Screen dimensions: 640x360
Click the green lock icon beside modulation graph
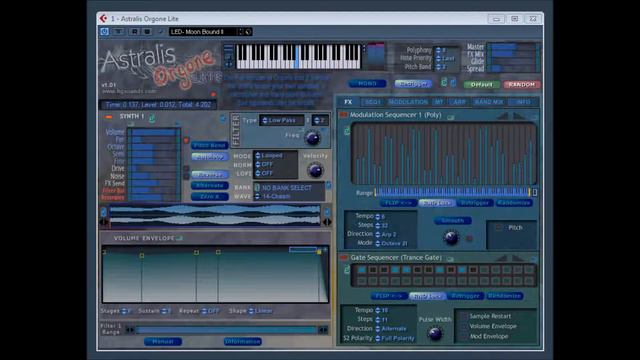pyautogui.click(x=347, y=131)
